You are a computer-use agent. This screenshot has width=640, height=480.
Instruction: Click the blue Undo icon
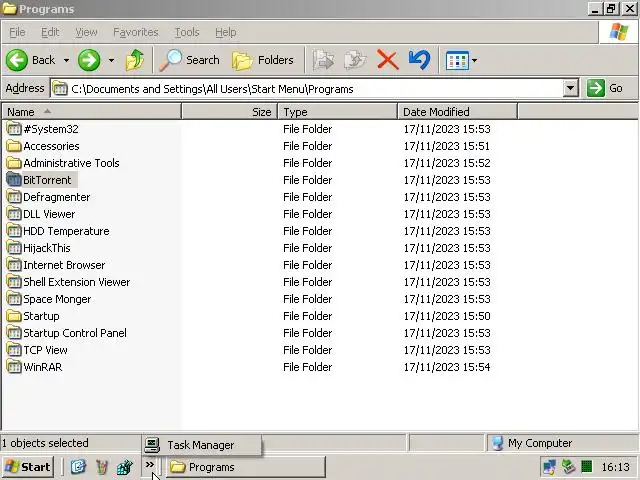pos(419,60)
